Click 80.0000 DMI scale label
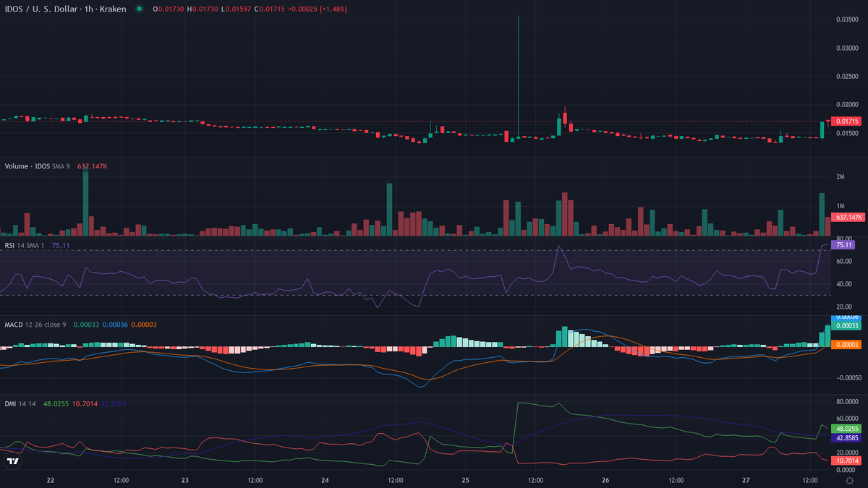This screenshot has width=868, height=488. [x=847, y=401]
